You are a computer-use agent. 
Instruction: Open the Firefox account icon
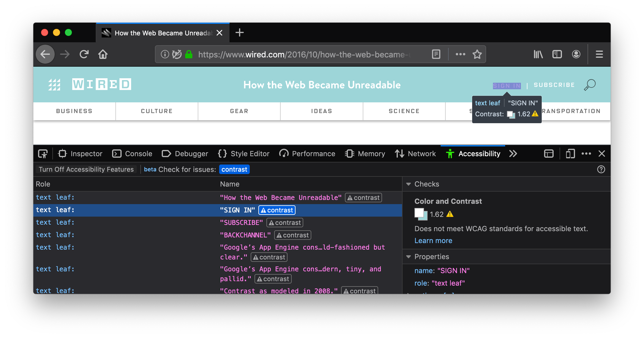coord(576,54)
